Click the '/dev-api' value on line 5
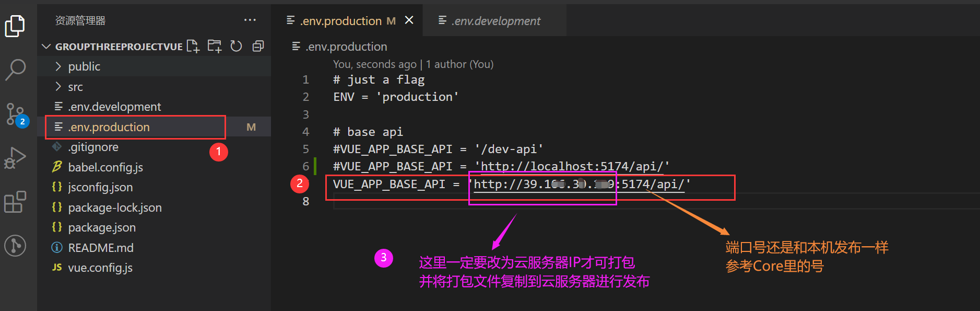Screen dimensions: 980x311 pyautogui.click(x=509, y=149)
